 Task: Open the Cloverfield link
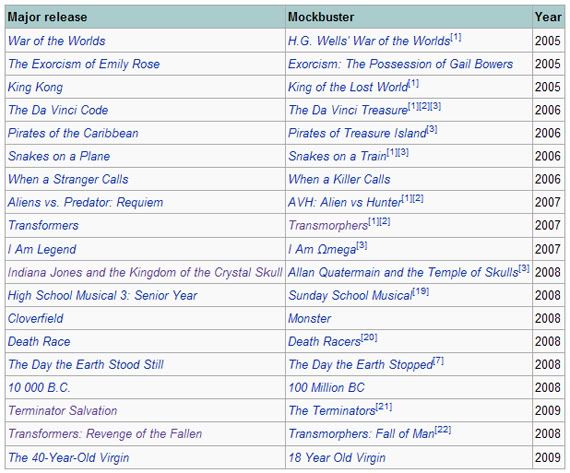36,318
